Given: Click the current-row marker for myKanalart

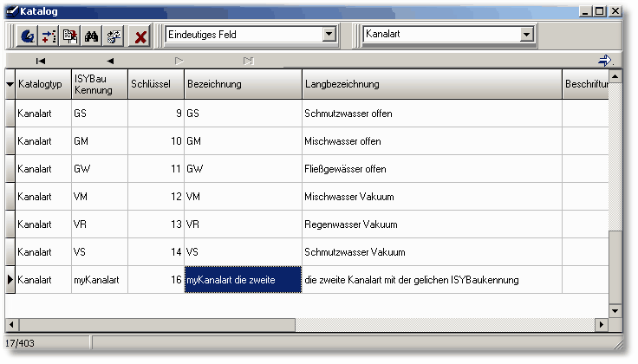Looking at the screenshot, I should (x=10, y=279).
